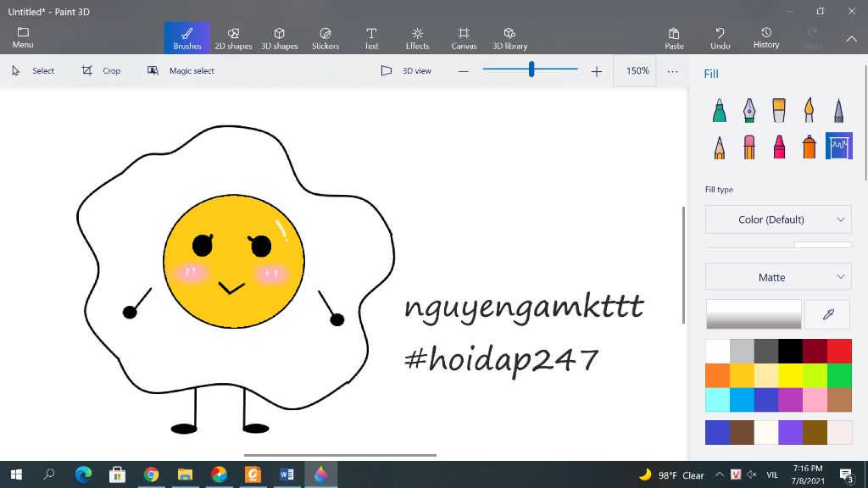Select the dark red color swatch
The width and height of the screenshot is (868, 488).
tap(815, 352)
